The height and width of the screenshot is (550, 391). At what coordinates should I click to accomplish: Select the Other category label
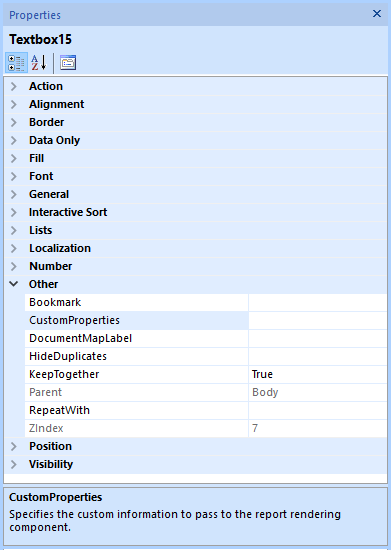(x=43, y=284)
